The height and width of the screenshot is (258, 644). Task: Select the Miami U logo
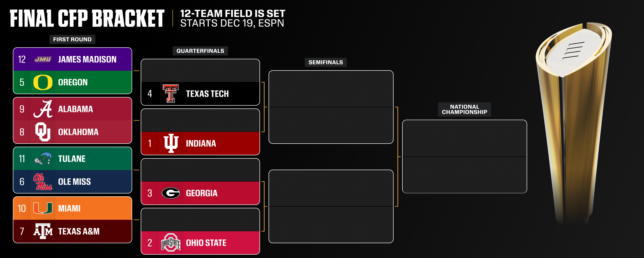[43, 208]
